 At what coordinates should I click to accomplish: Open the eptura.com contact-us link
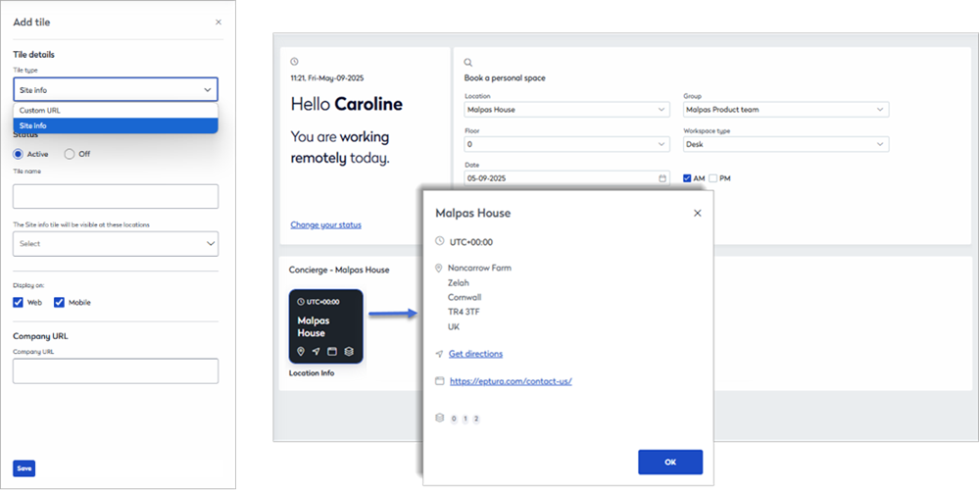coord(511,381)
